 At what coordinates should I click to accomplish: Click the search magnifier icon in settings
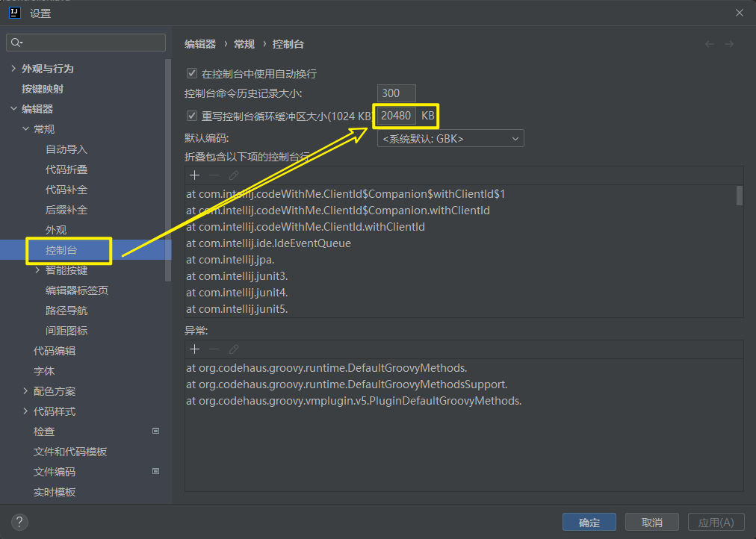pyautogui.click(x=16, y=43)
